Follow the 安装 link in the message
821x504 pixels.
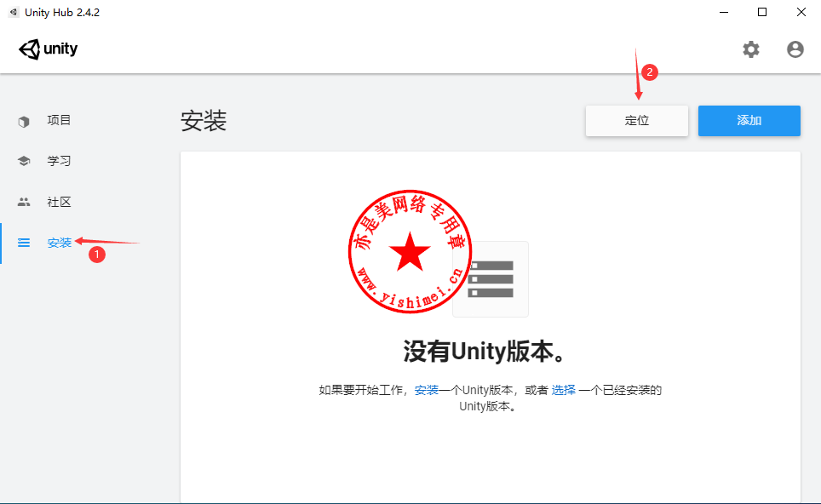[426, 390]
